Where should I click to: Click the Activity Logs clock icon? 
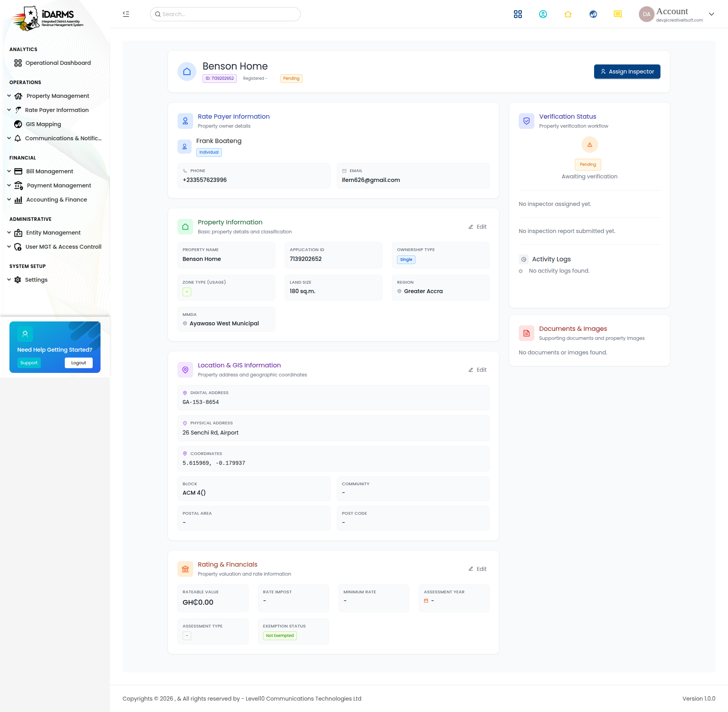(x=524, y=259)
